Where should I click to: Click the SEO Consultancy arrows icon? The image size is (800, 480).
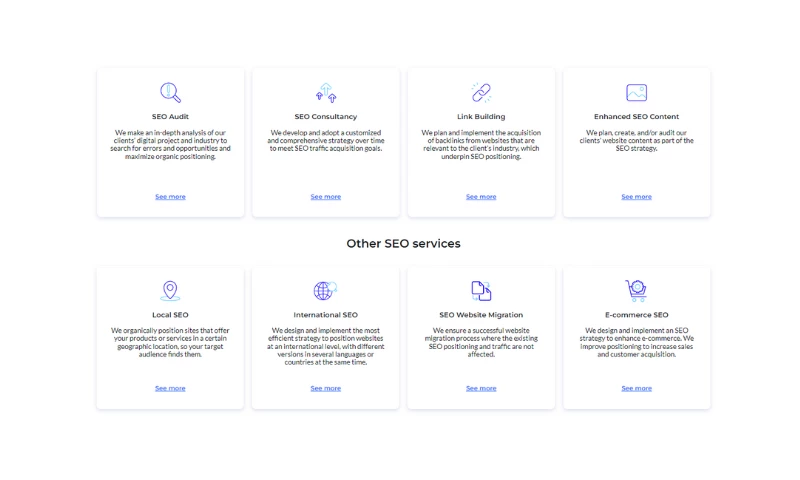(325, 93)
